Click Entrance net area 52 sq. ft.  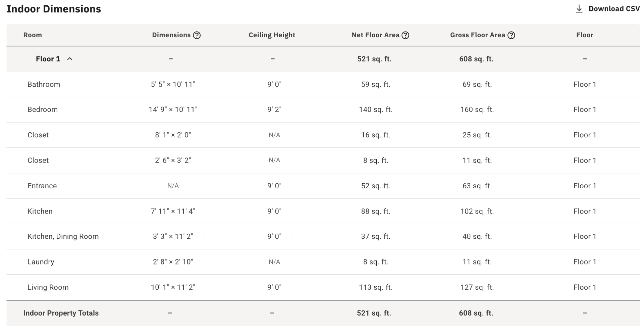[376, 186]
